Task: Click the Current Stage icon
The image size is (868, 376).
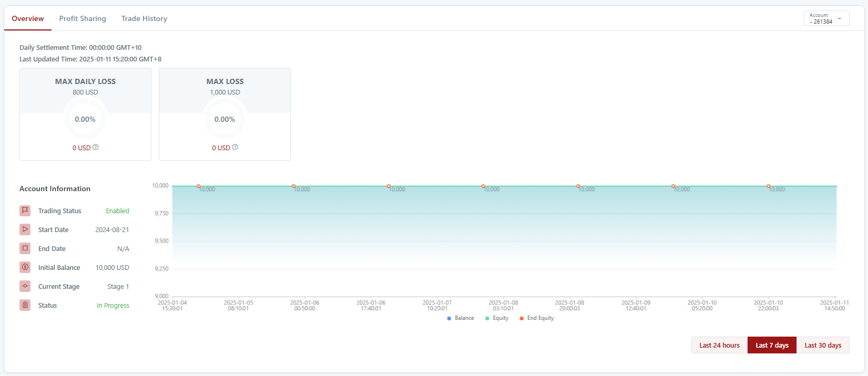Action: (x=25, y=286)
